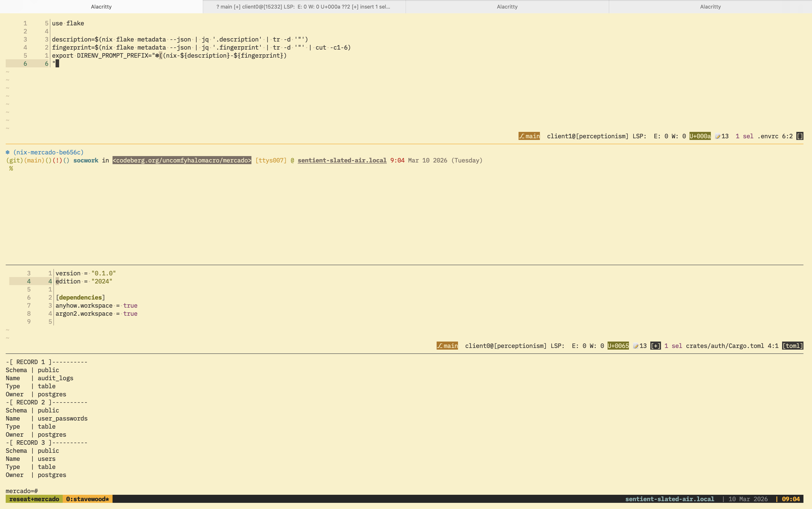Screen dimensions: 812x509
Task: Click the nix snowflake icon in the shell prompt
Action: [x=8, y=152]
